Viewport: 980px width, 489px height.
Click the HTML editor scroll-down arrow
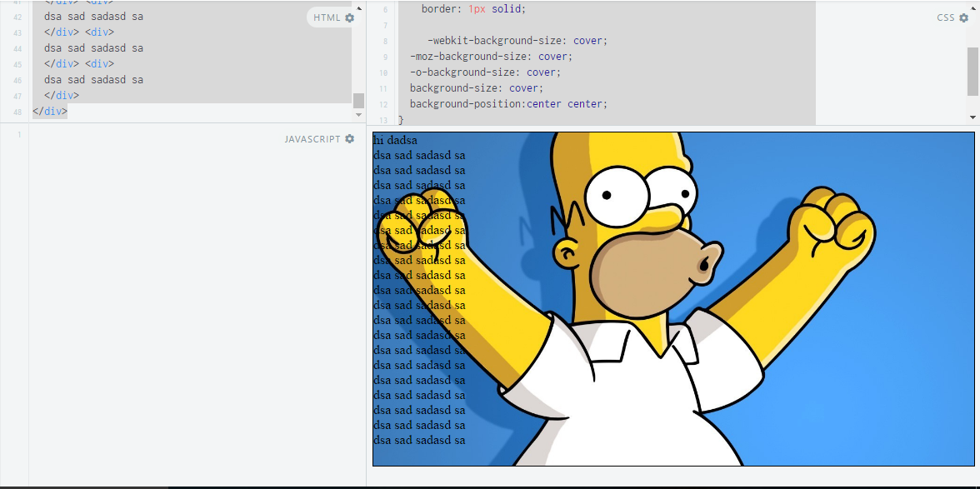[358, 115]
